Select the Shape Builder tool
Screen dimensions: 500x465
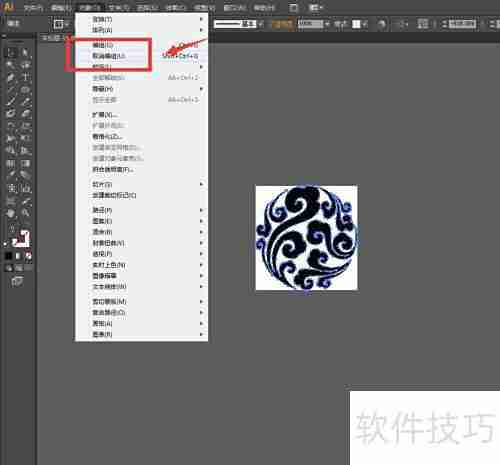coord(11,151)
